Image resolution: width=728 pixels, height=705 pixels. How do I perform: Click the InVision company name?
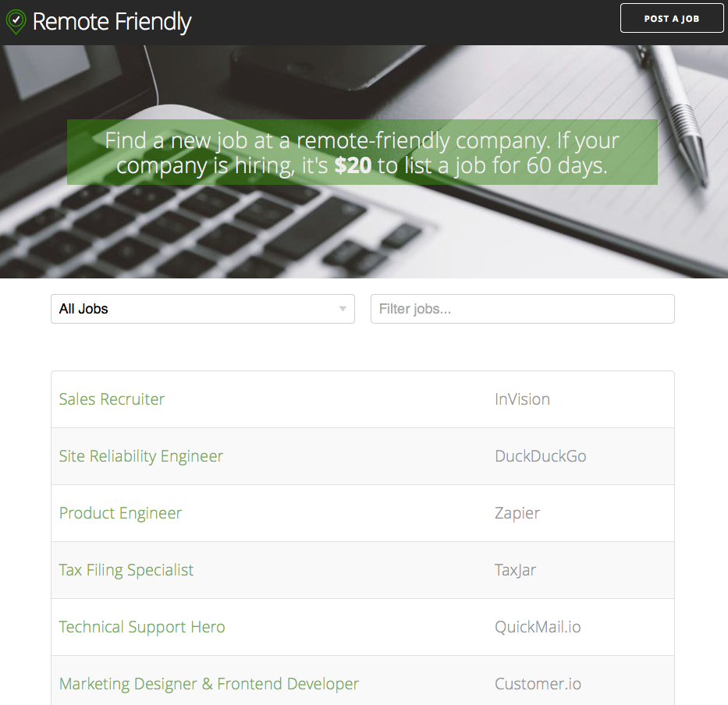pyautogui.click(x=522, y=399)
